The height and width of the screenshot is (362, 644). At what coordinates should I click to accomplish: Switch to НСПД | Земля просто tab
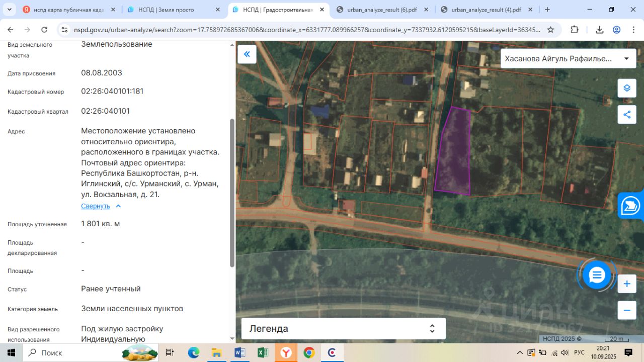tap(174, 10)
